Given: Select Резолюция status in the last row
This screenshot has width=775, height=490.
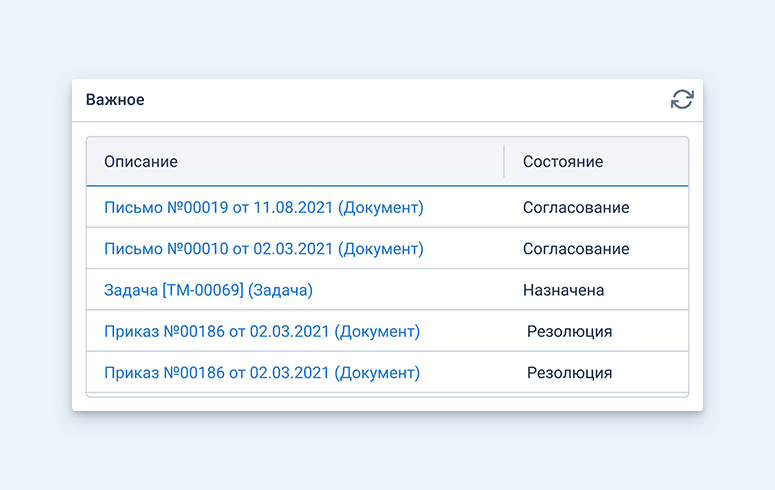Looking at the screenshot, I should coord(569,373).
